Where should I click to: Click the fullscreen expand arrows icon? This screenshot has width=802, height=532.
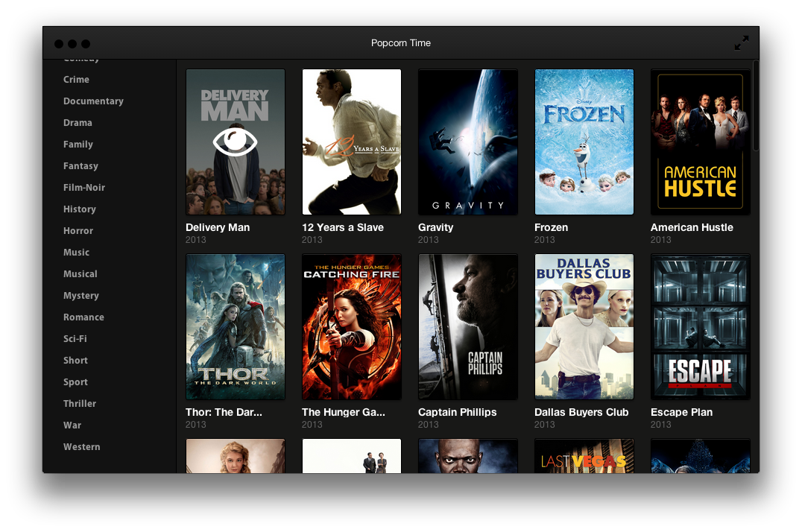tap(741, 43)
